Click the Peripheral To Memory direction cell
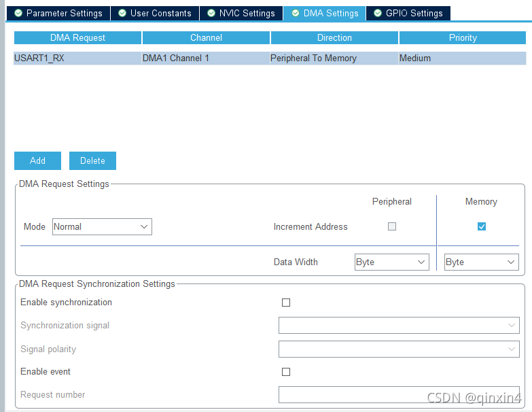532x412 pixels. (x=334, y=58)
